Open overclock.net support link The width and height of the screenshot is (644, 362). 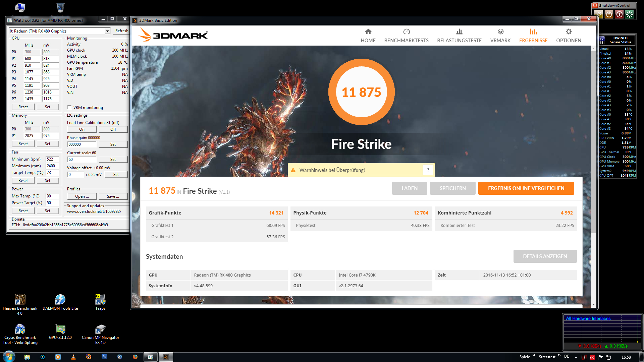point(94,212)
